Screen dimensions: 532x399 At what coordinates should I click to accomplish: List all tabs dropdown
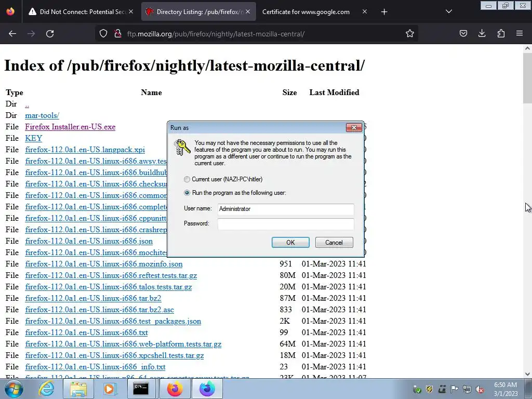point(448,12)
